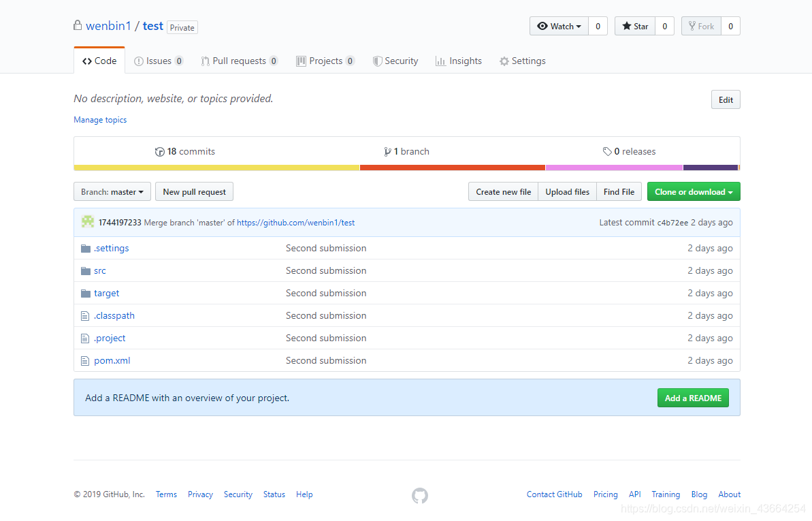Open the github.com/wenbin1/test commit link
Image resolution: width=812 pixels, height=521 pixels.
[x=295, y=223]
